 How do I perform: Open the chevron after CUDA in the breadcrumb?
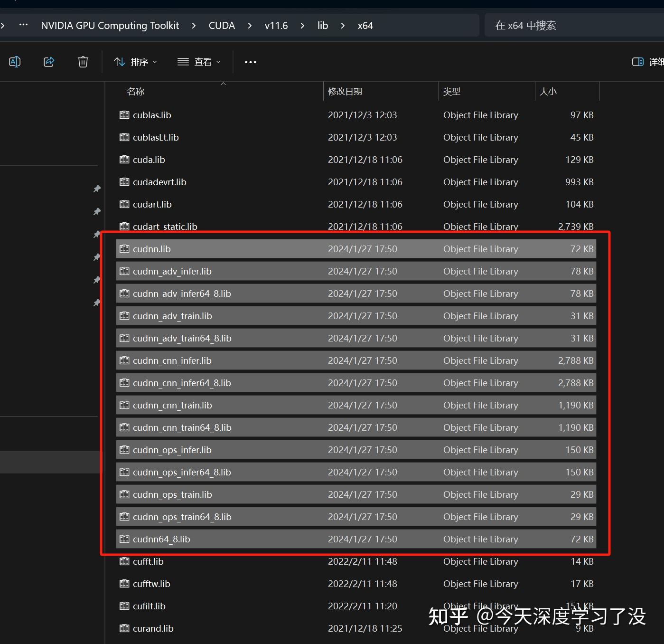[x=249, y=25]
